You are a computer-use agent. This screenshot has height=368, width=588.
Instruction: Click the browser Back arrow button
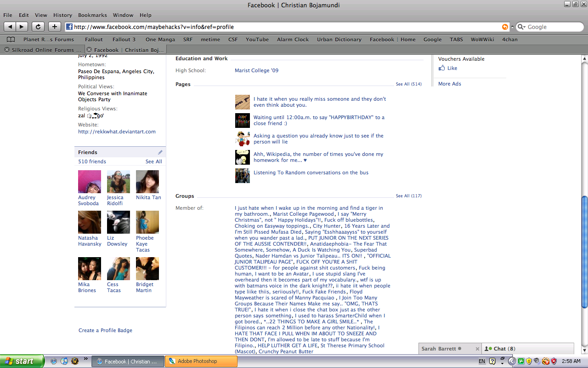(10, 27)
